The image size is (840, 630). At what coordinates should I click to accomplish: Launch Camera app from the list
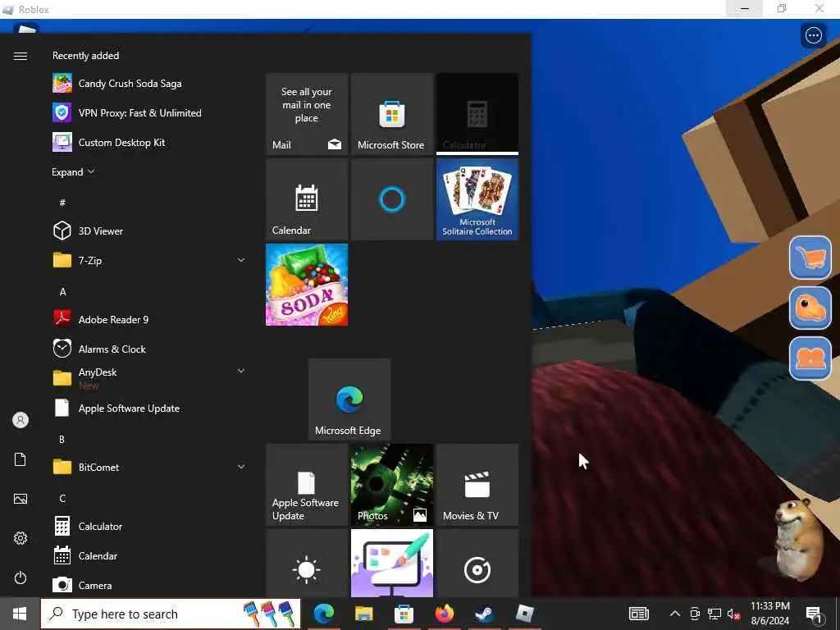148,585
